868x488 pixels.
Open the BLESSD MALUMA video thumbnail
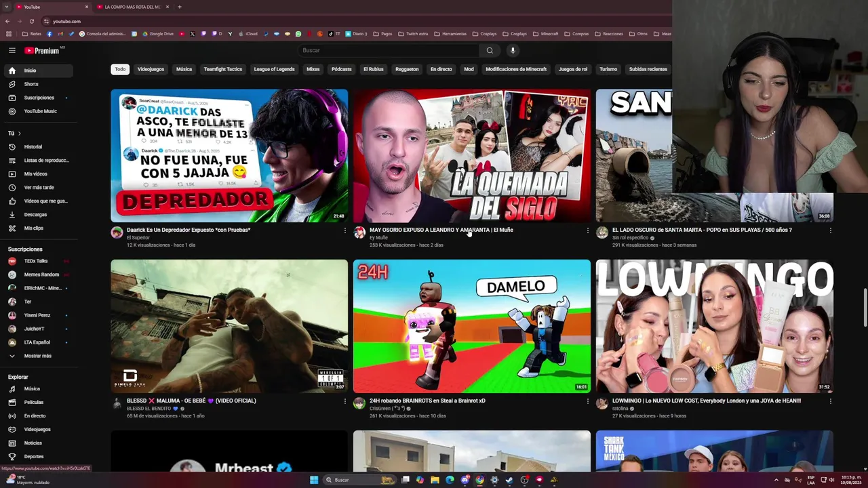pos(229,326)
